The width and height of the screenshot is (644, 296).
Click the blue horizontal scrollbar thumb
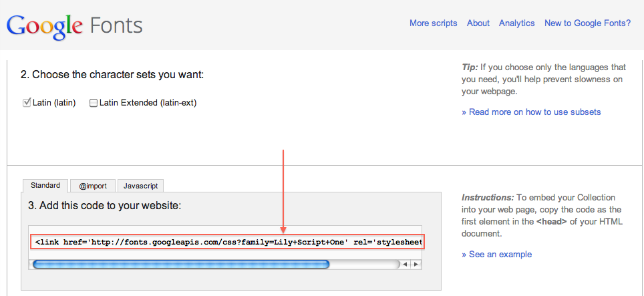tap(180, 265)
